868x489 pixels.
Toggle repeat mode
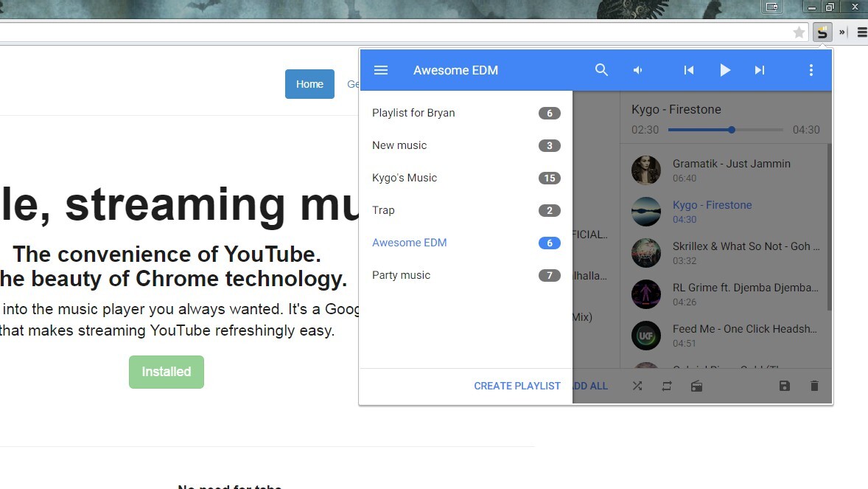click(x=667, y=385)
